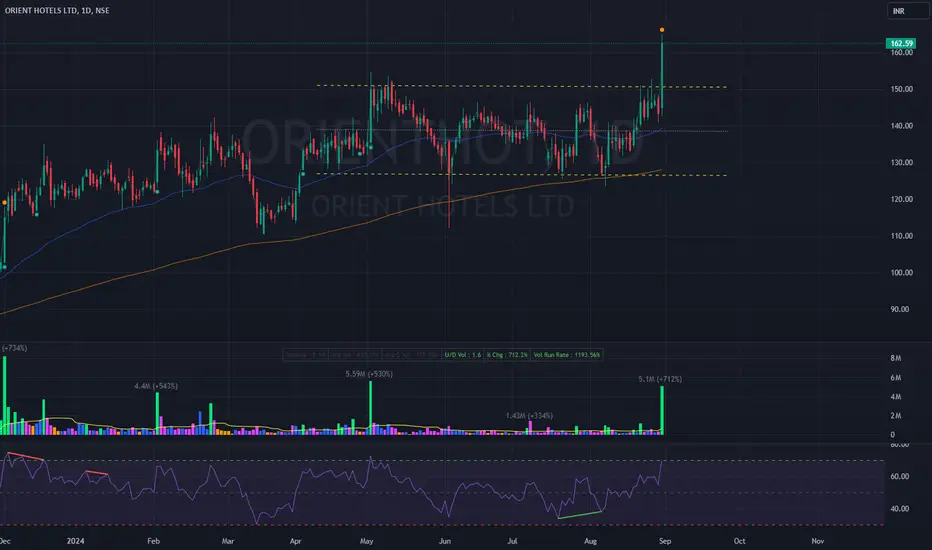The height and width of the screenshot is (550, 932).
Task: Click the Sep label on time axis
Action: (665, 541)
